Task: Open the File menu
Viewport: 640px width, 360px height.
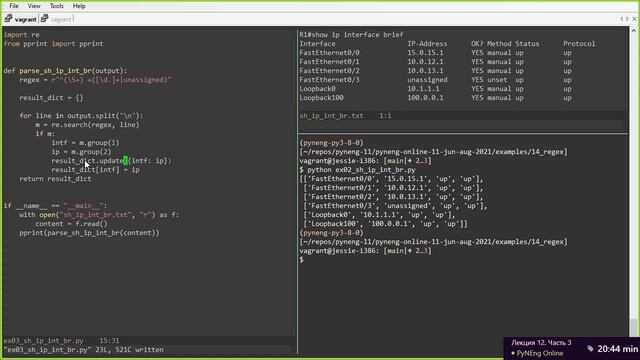Action: pos(14,6)
